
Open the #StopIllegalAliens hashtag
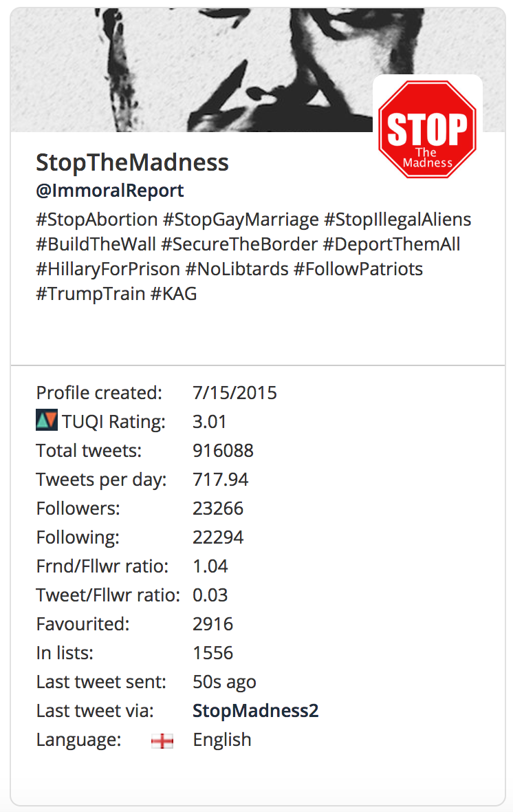[397, 220]
